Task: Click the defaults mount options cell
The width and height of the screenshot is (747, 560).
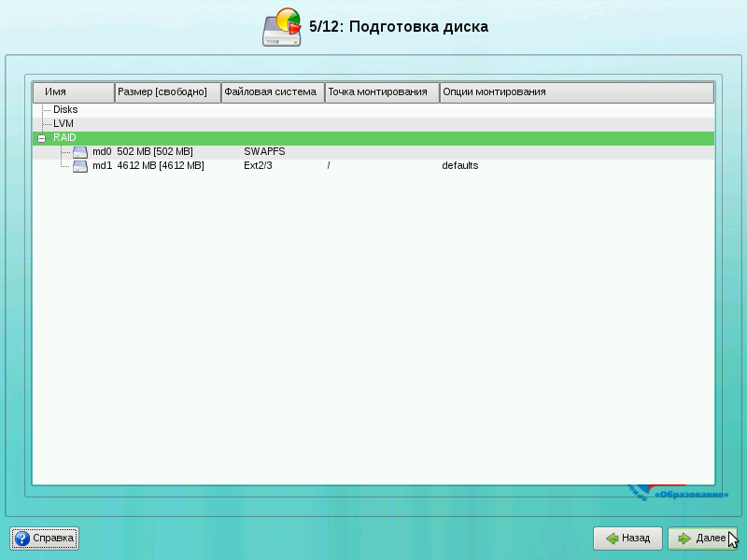Action: coord(460,165)
